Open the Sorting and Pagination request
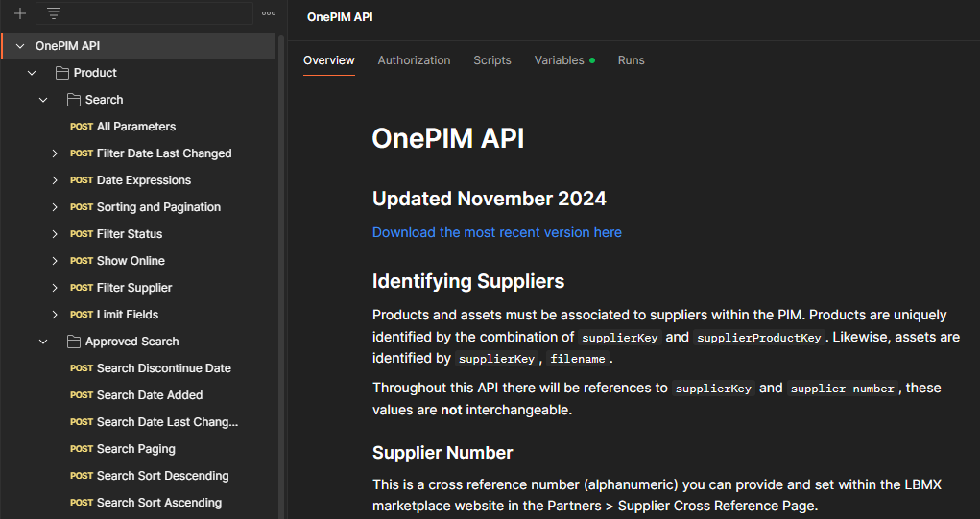 [145, 207]
